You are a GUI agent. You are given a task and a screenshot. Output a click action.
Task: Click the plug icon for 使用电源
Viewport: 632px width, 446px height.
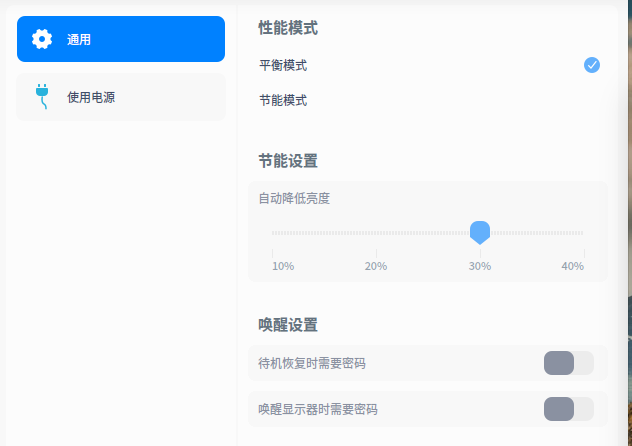coord(42,96)
